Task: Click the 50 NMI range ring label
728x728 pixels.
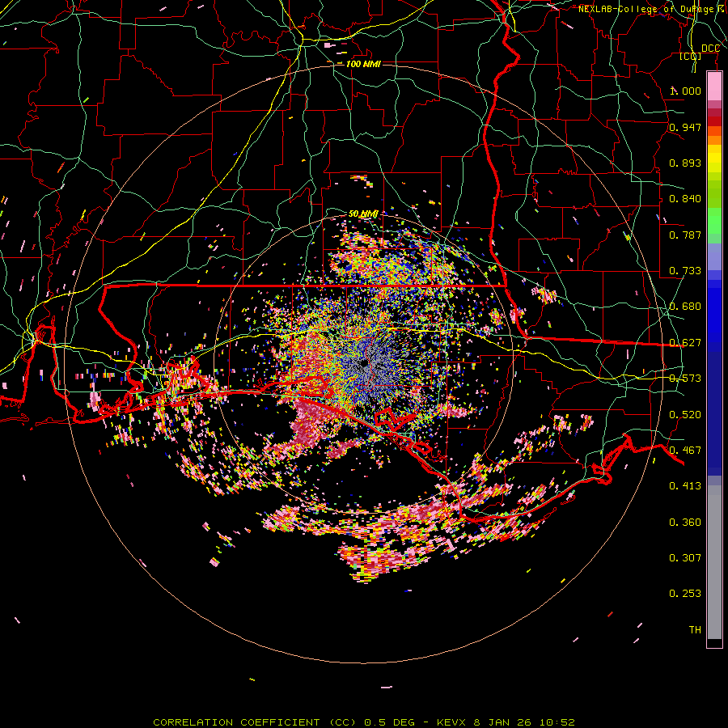Action: click(363, 214)
